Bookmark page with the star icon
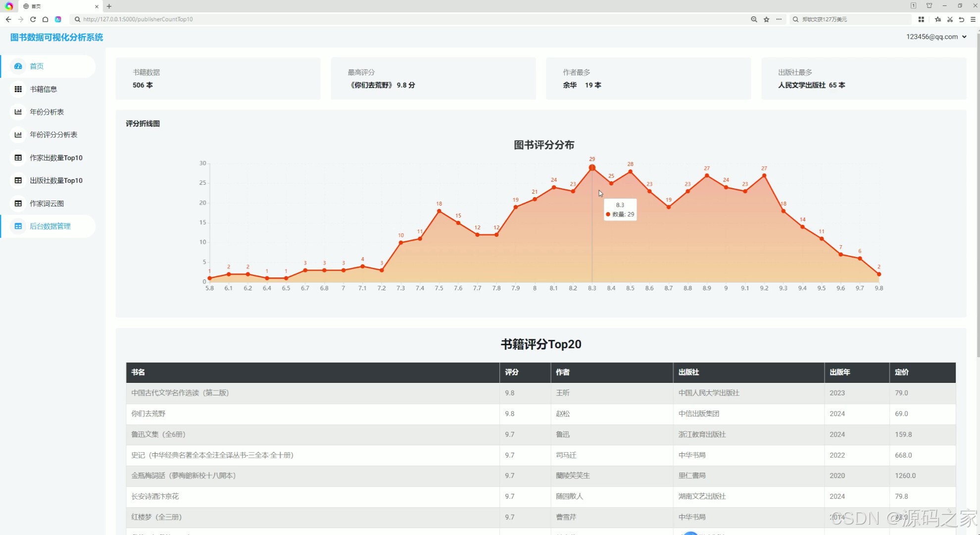Image resolution: width=980 pixels, height=535 pixels. 766,19
